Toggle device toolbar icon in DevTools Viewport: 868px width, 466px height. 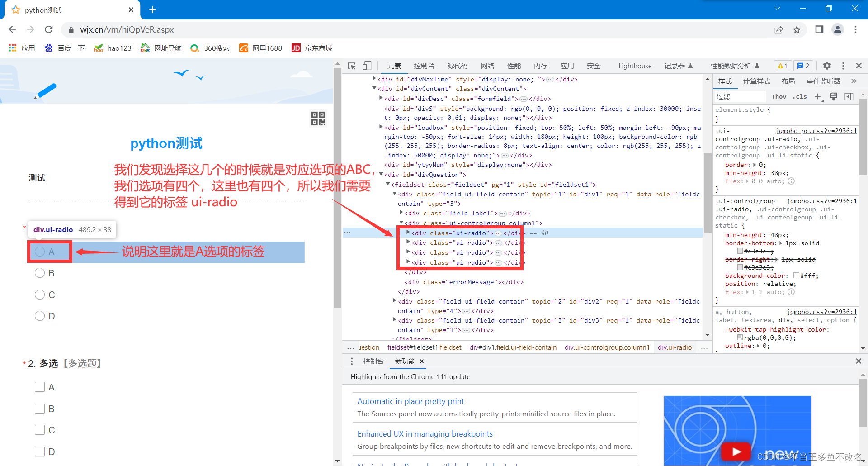coord(367,66)
